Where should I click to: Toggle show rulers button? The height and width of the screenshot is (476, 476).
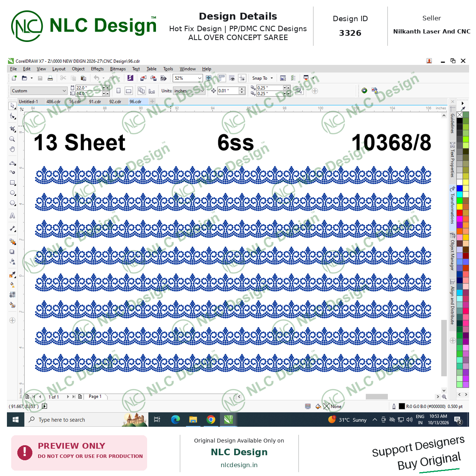click(222, 78)
